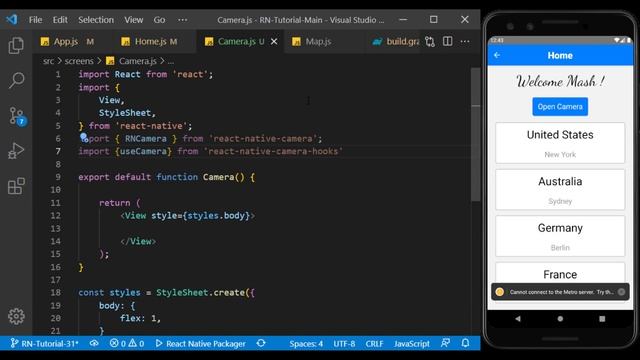640x360 pixels.
Task: Place cursor on 'react-native-camera-hooks' string
Action: point(273,151)
